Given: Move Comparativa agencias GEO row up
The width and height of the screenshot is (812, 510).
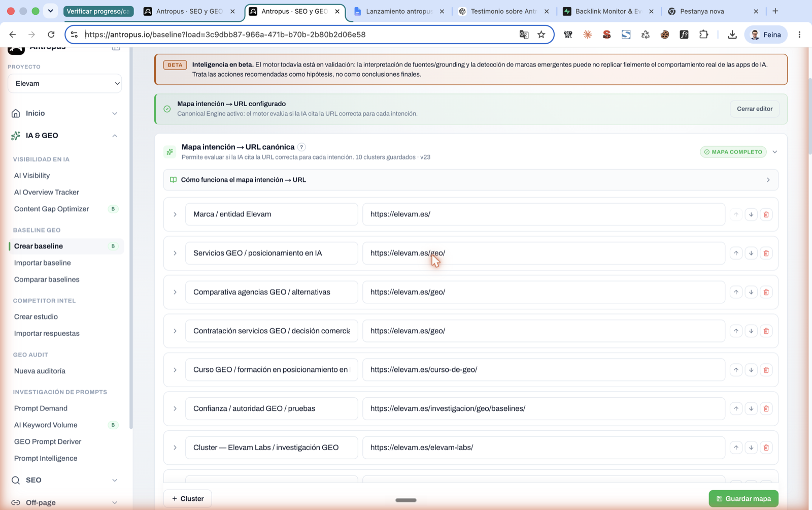Looking at the screenshot, I should pos(736,292).
